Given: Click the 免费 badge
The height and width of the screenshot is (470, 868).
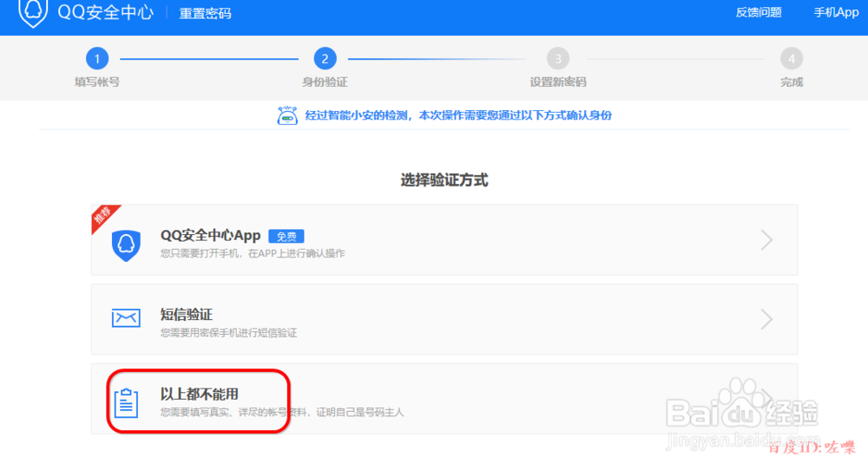Looking at the screenshot, I should pyautogui.click(x=286, y=236).
